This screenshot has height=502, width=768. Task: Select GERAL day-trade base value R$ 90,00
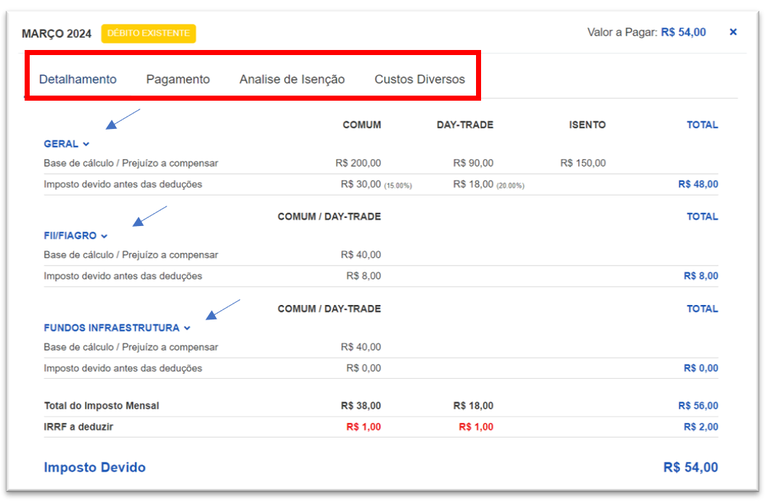(x=473, y=163)
